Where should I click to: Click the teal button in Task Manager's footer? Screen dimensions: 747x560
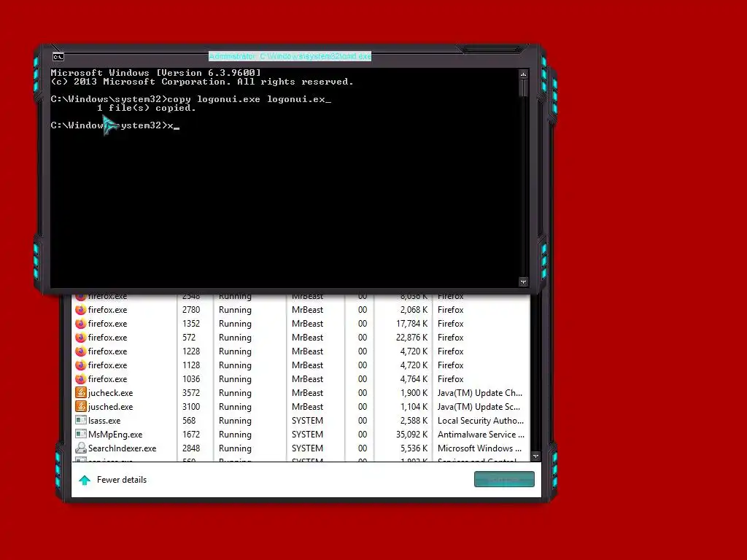coord(504,479)
